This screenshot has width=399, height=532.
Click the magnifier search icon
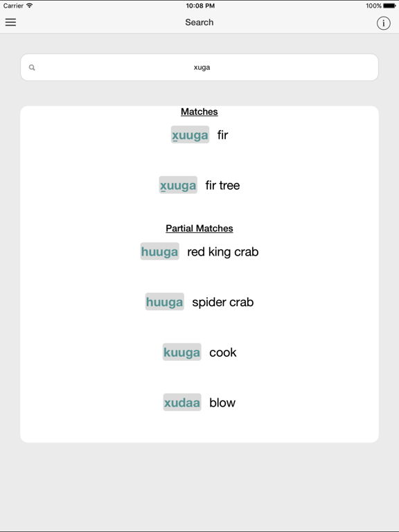[x=32, y=67]
